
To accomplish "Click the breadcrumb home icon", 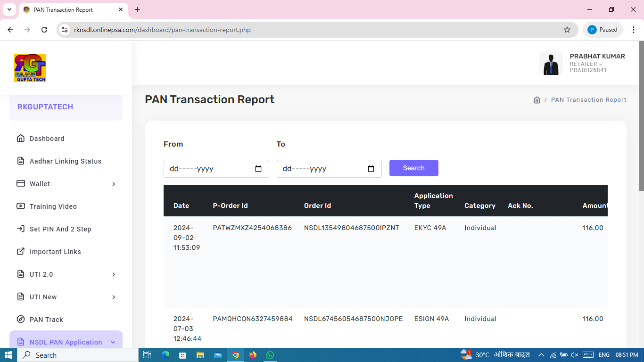I will 537,100.
